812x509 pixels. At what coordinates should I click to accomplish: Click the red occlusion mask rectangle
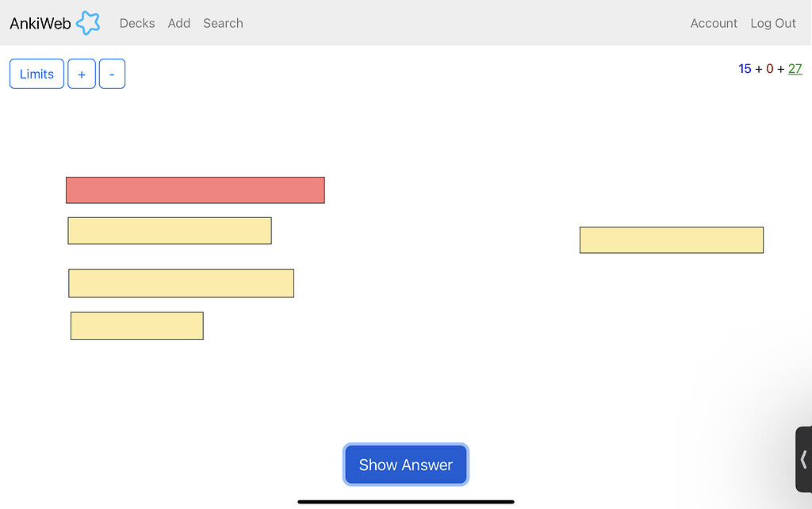pyautogui.click(x=195, y=189)
